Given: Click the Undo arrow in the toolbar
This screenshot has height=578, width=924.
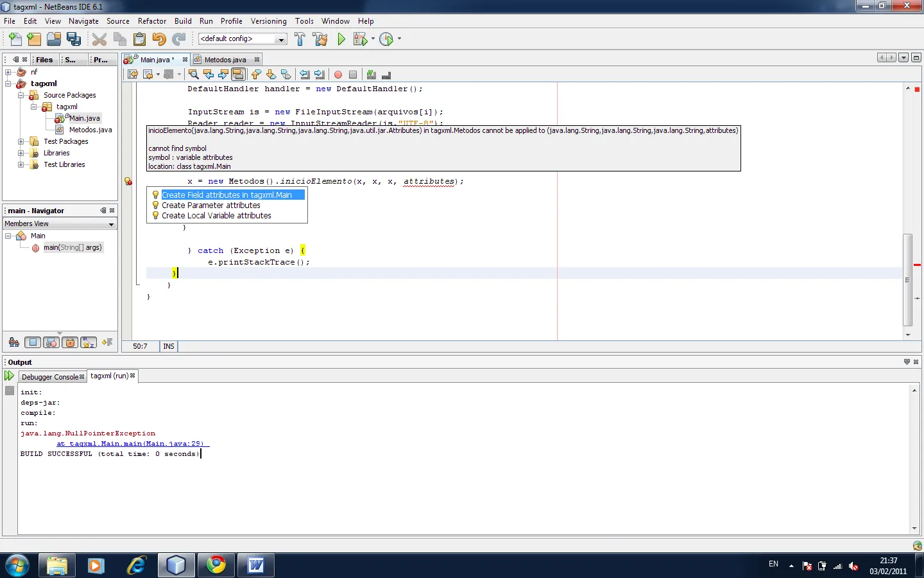Looking at the screenshot, I should 159,39.
